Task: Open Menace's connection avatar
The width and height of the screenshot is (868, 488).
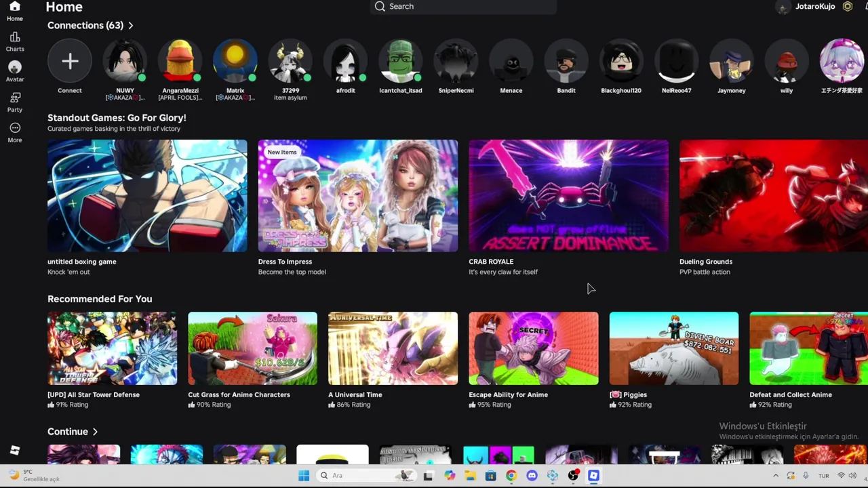Action: (x=511, y=61)
